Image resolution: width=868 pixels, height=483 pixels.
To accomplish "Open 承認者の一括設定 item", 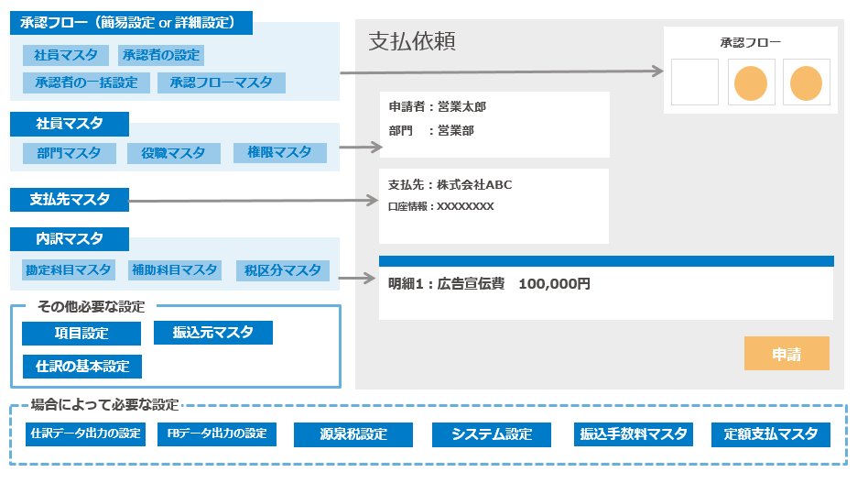I will coord(86,82).
